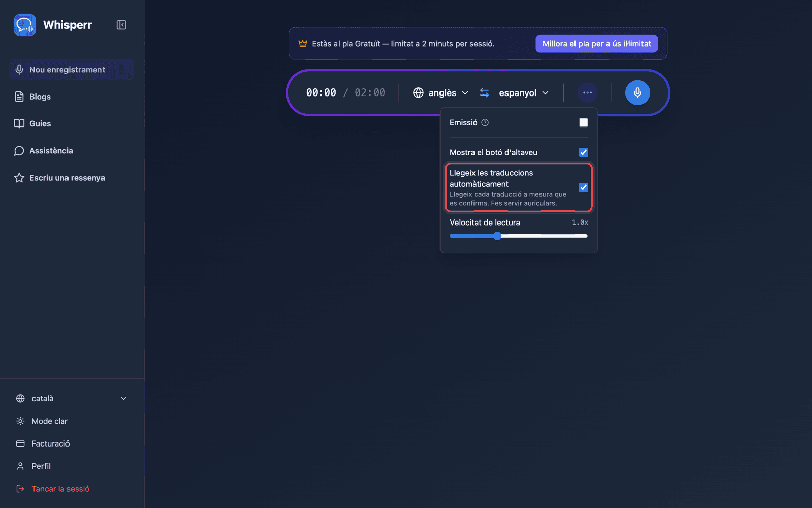Open Nou enregistrament
This screenshot has width=812, height=508.
tap(72, 70)
